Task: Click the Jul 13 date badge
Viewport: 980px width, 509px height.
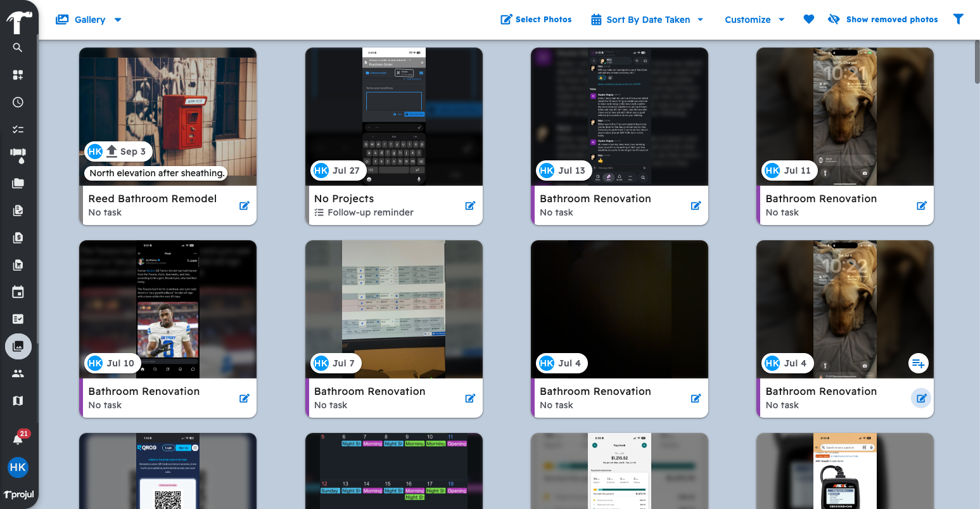Action: [x=564, y=171]
